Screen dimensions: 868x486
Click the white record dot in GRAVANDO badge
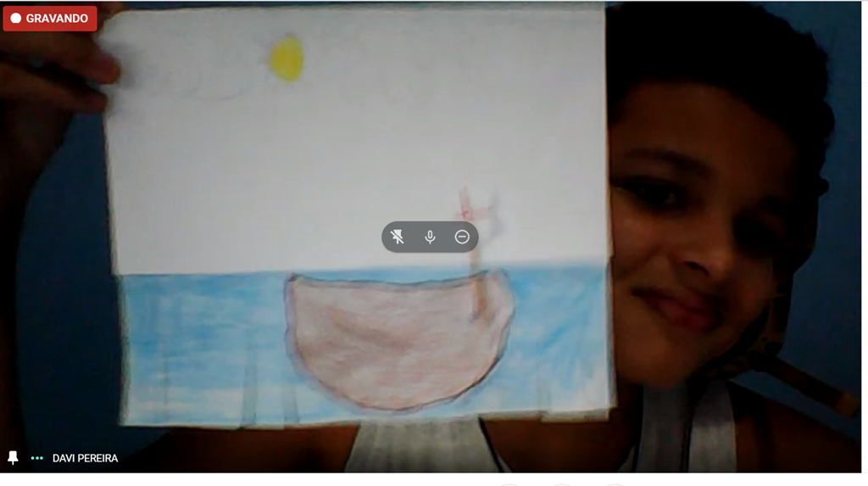(15, 19)
